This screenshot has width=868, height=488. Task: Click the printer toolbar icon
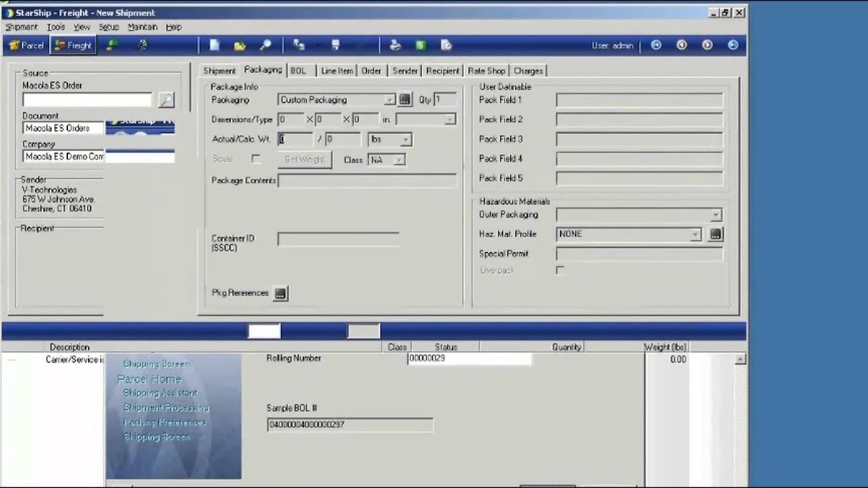[x=395, y=45]
